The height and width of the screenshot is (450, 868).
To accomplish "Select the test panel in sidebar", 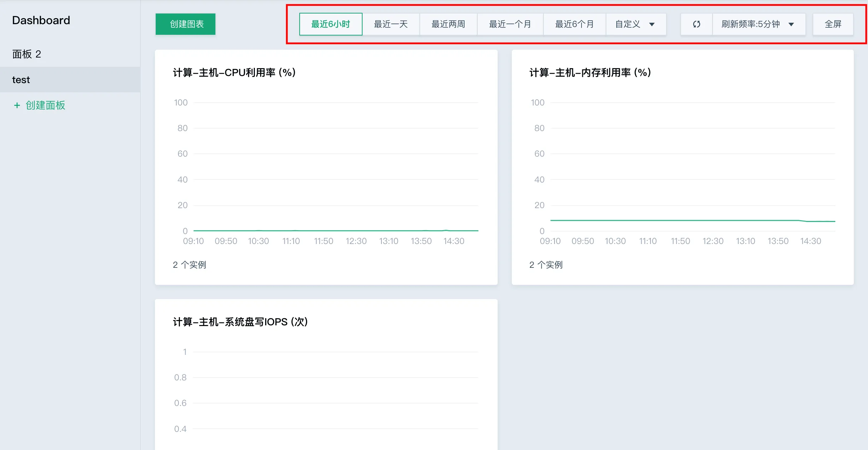I will [x=21, y=80].
